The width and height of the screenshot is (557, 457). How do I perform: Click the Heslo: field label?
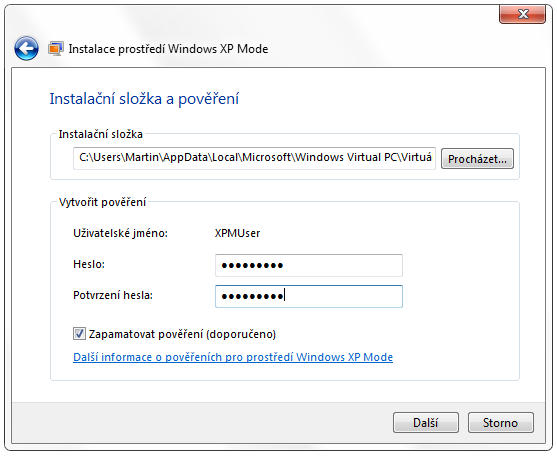(89, 264)
